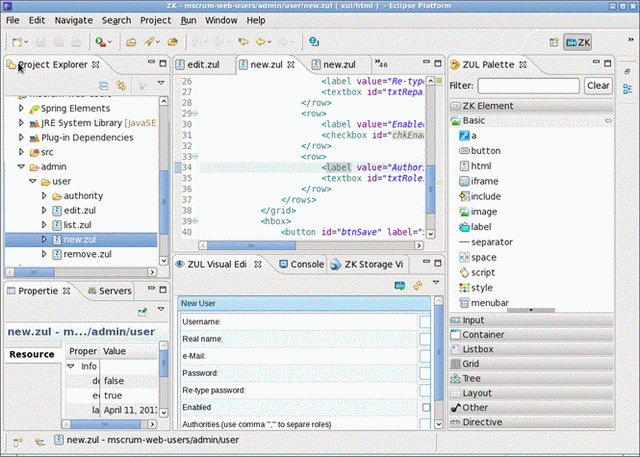This screenshot has height=457, width=640.
Task: Select the image palette item
Action: point(478,212)
